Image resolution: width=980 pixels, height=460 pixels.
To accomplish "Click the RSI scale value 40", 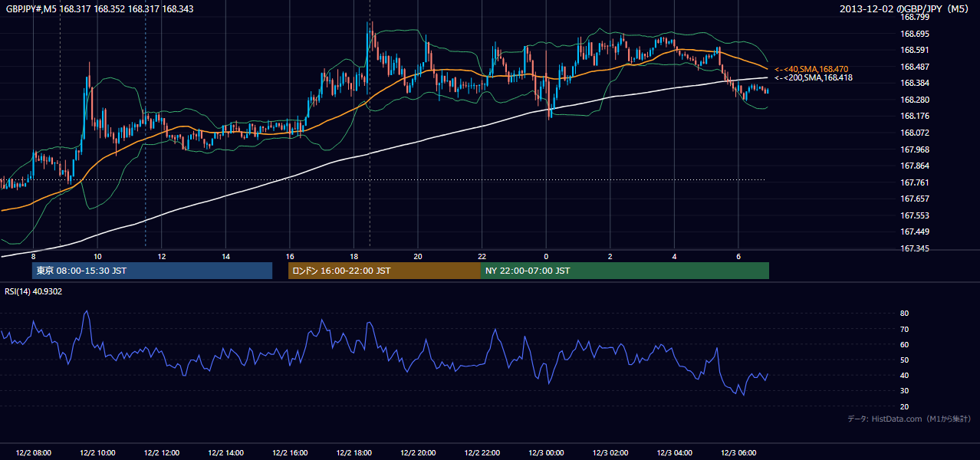I will pos(905,376).
